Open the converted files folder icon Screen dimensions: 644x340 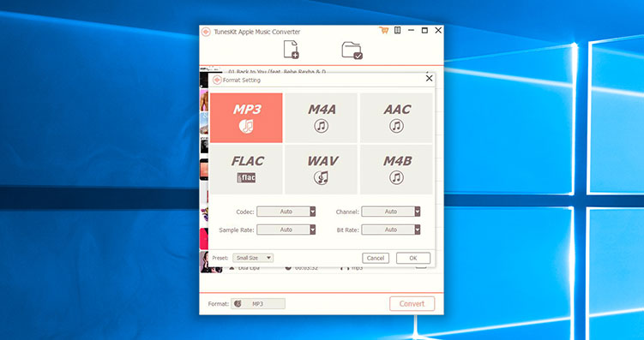(352, 51)
